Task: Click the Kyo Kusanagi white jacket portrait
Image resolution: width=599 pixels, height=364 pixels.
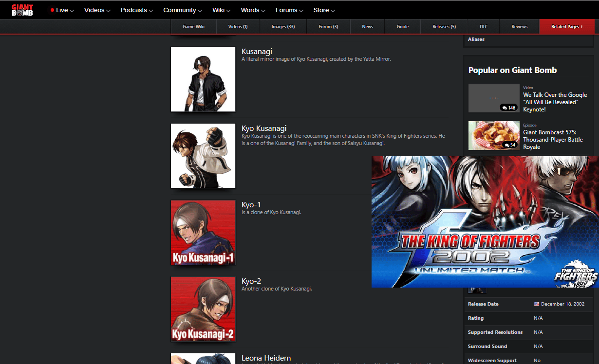Action: 203,156
